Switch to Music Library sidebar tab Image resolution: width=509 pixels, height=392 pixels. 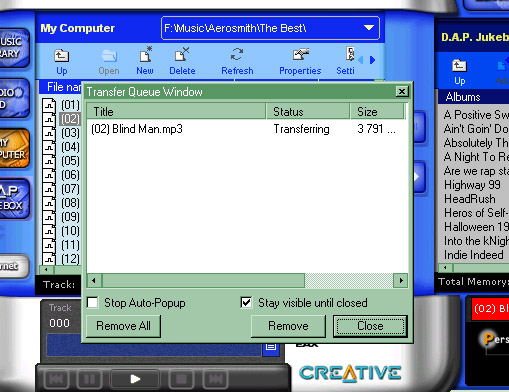pos(14,48)
